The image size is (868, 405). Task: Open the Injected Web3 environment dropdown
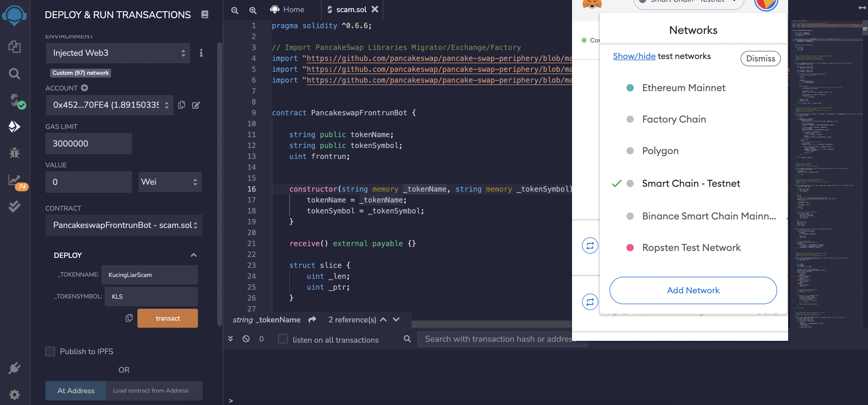tap(118, 53)
